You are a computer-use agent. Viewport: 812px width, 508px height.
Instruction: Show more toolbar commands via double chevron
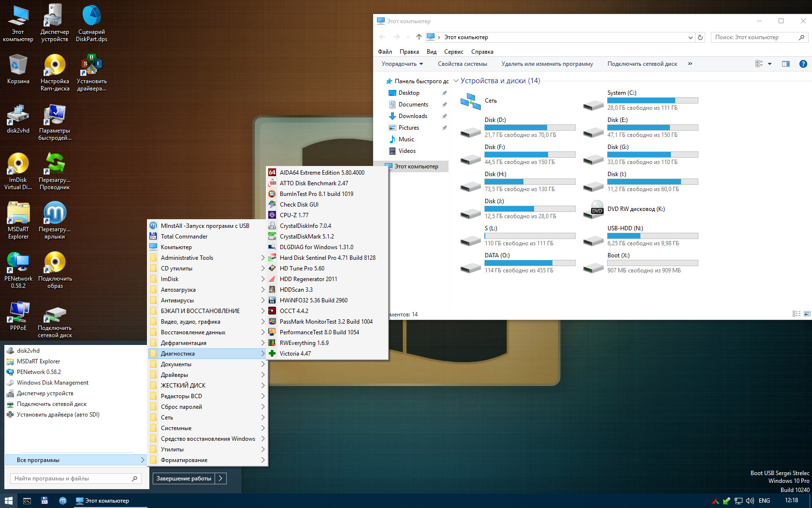(x=690, y=64)
